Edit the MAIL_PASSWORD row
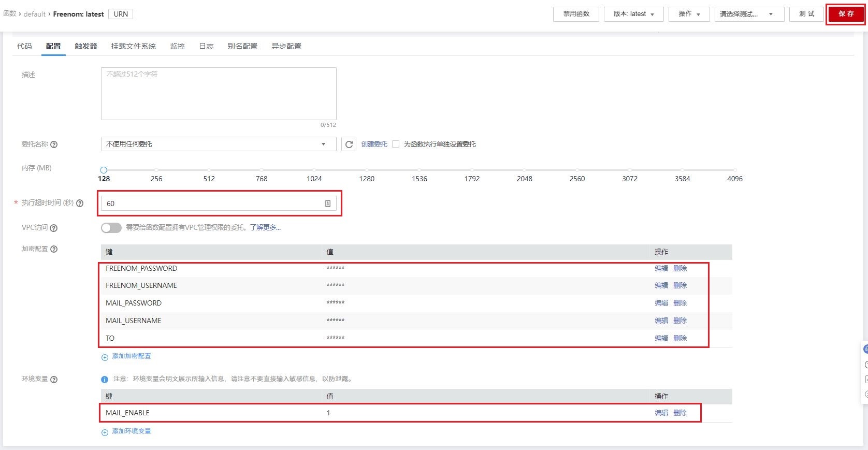The height and width of the screenshot is (450, 868). [661, 303]
